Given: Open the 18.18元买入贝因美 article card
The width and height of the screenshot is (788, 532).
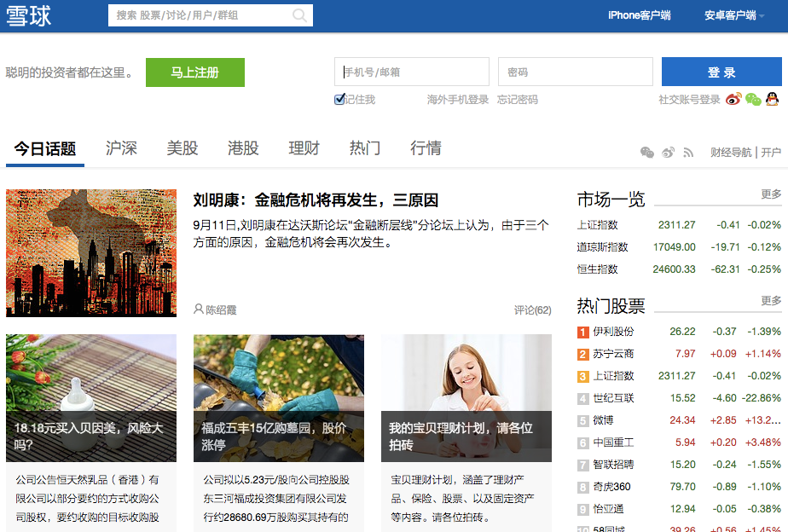Looking at the screenshot, I should tap(91, 433).
